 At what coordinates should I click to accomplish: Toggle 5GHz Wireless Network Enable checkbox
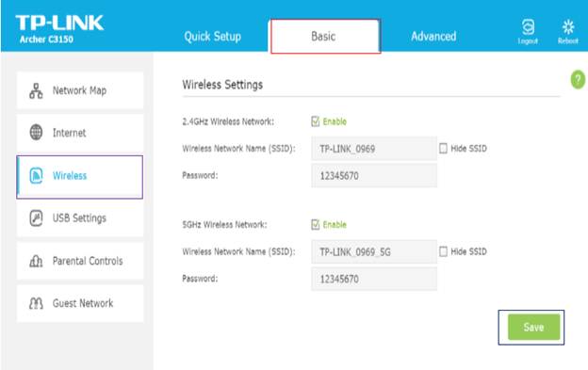(x=316, y=224)
